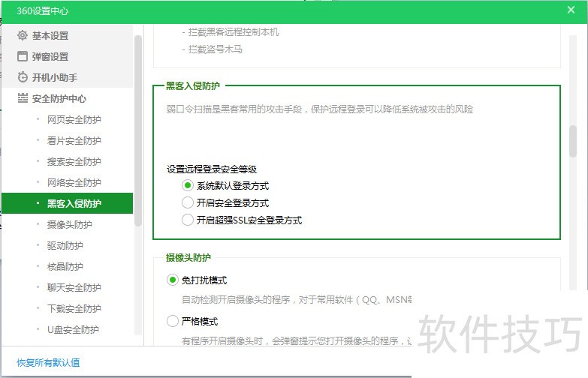Click the shield icon beside 安全防护中心
588x378 pixels.
point(23,98)
